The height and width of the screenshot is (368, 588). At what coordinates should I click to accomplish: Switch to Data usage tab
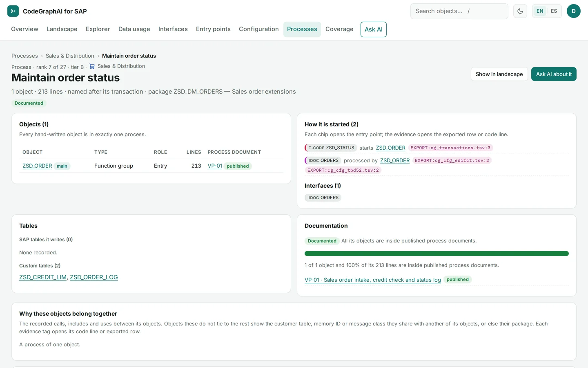point(134,29)
